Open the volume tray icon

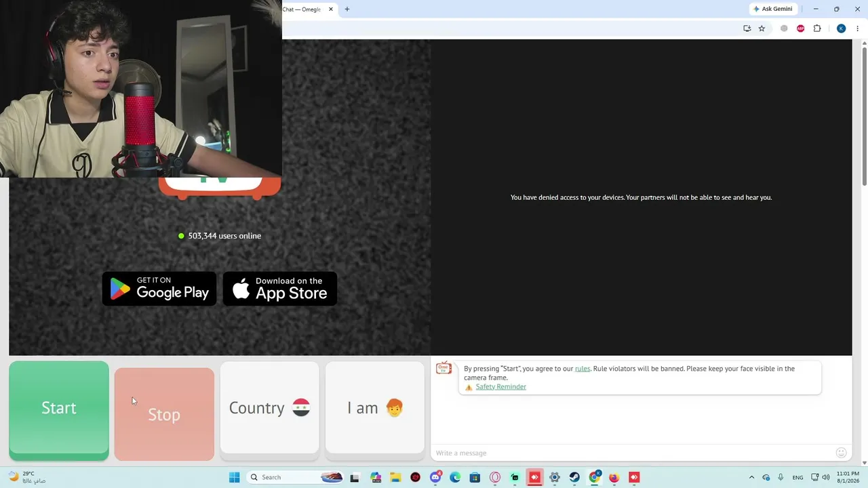click(x=826, y=477)
